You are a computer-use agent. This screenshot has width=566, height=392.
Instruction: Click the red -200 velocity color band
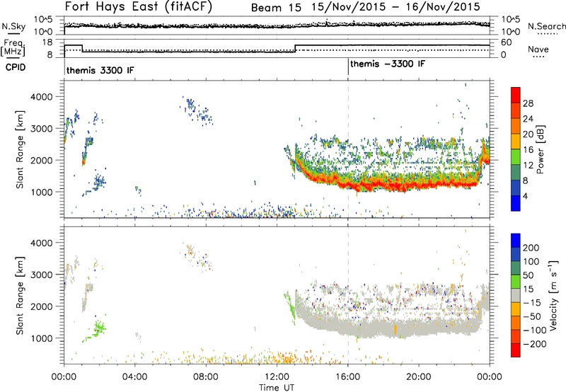[516, 350]
